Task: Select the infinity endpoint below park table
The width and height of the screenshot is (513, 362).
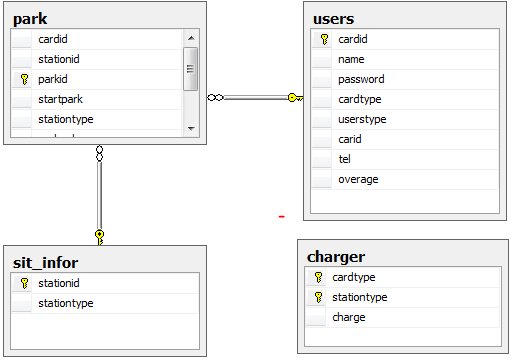Action: (x=99, y=153)
